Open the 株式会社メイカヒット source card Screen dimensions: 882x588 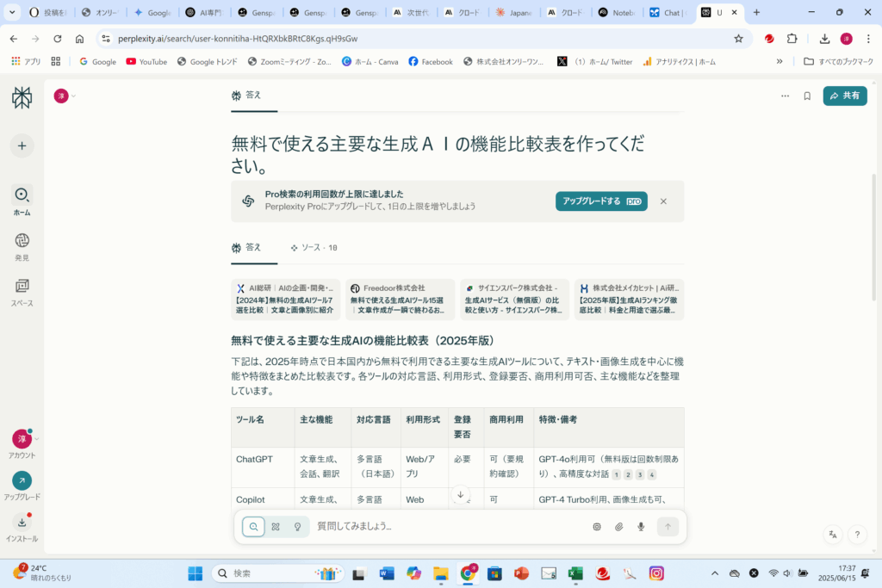[629, 299]
